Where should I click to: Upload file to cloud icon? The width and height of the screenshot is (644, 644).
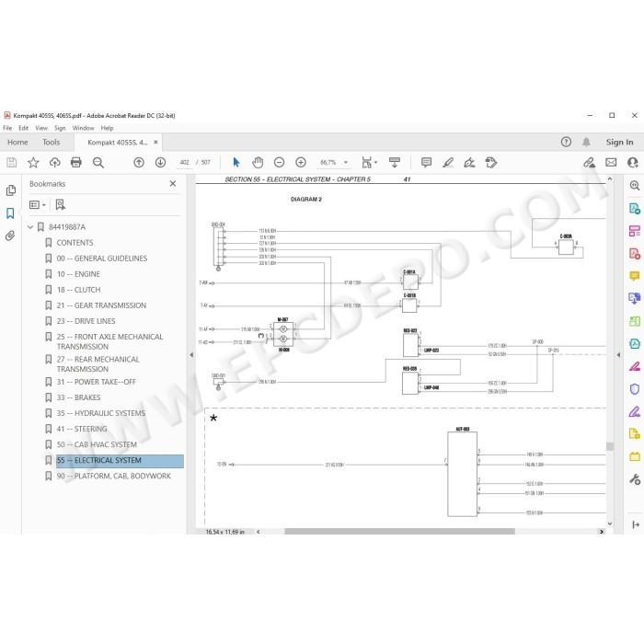click(54, 163)
